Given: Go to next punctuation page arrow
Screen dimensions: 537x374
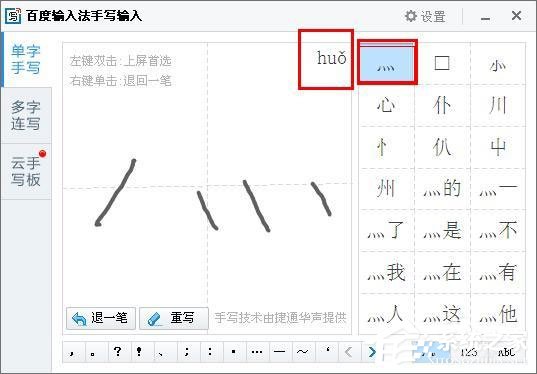Looking at the screenshot, I should point(372,352).
